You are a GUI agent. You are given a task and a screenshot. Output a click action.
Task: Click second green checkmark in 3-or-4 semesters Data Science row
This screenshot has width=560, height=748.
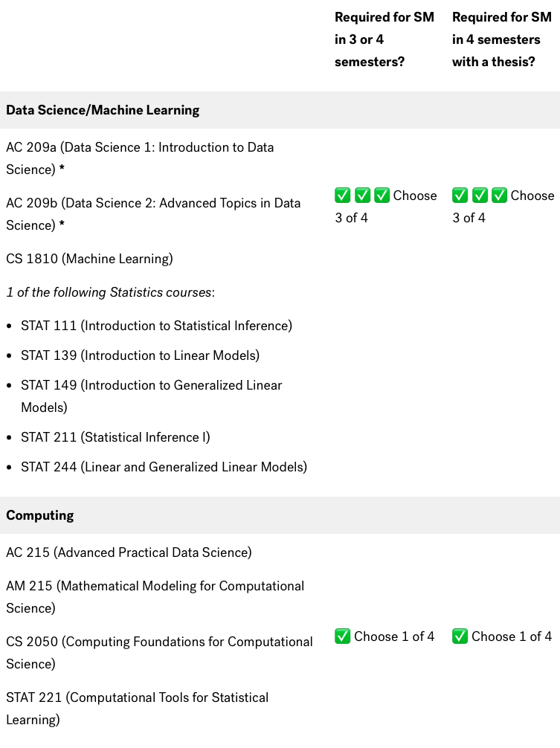tap(362, 195)
